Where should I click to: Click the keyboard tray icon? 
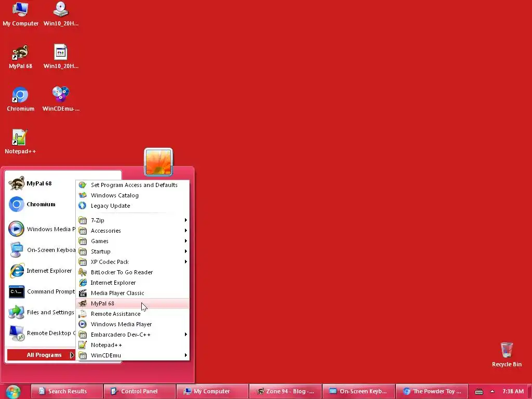pyautogui.click(x=478, y=392)
